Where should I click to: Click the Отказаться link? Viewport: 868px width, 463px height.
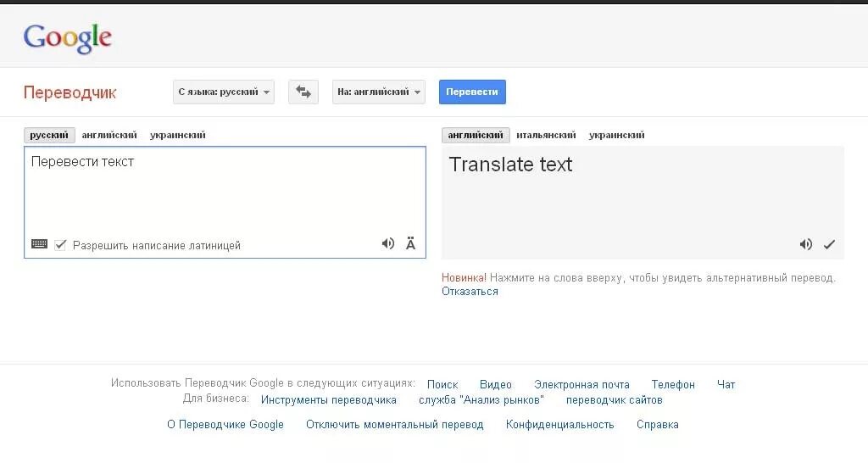470,292
